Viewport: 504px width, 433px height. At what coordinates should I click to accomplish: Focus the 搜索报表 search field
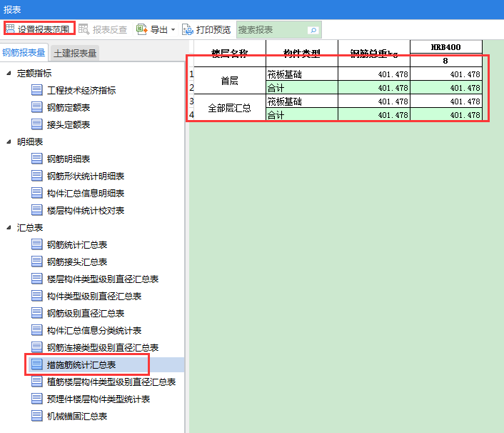[x=278, y=30]
